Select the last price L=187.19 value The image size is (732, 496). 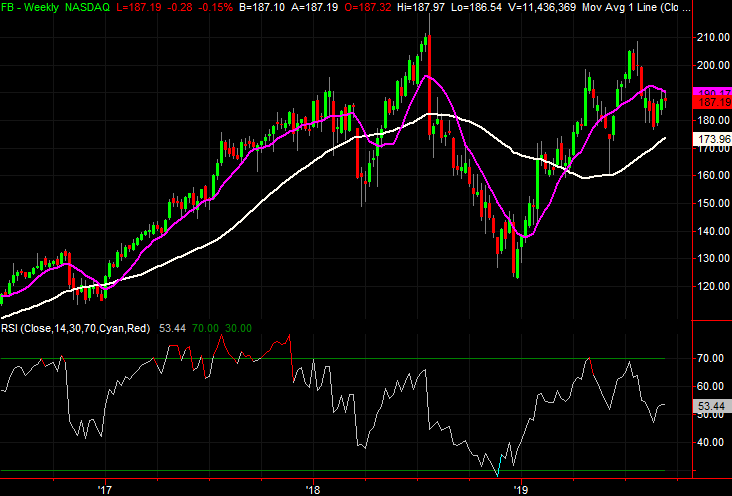[141, 7]
